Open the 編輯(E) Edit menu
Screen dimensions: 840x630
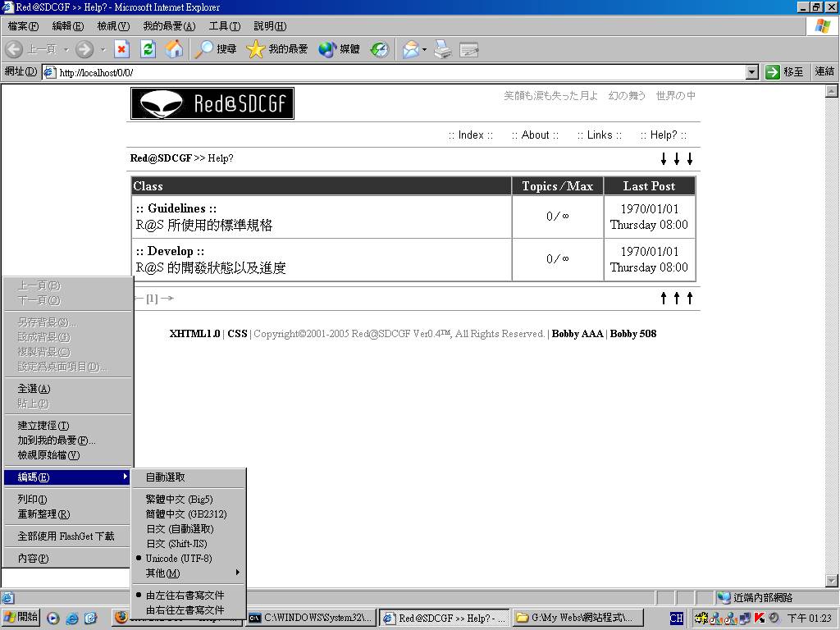(x=68, y=25)
